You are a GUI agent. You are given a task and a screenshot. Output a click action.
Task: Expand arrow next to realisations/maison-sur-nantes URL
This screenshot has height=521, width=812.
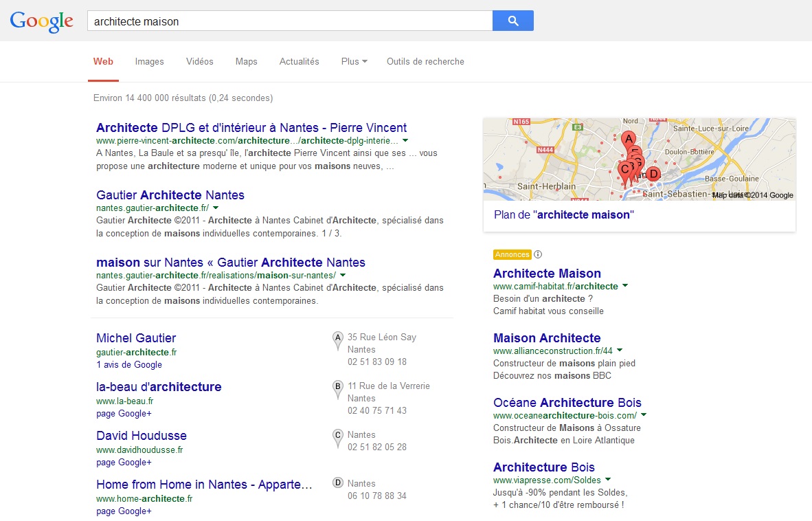pos(343,275)
